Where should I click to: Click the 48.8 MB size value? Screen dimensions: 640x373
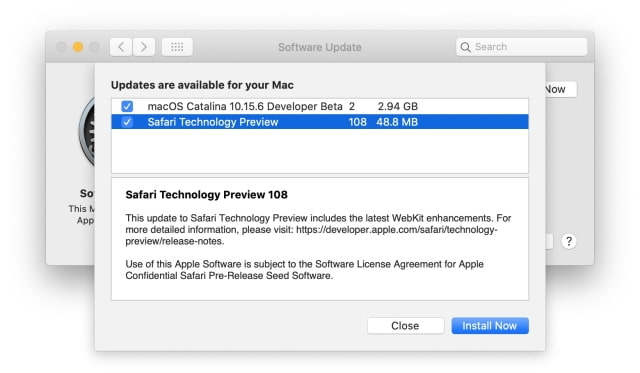click(397, 122)
